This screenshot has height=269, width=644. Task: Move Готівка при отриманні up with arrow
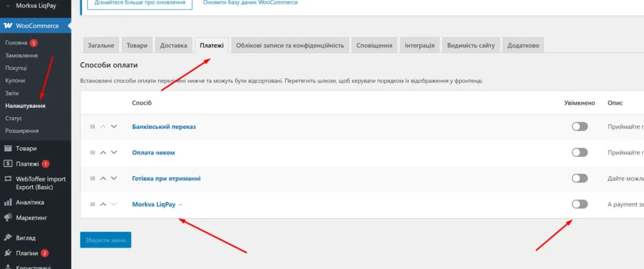pyautogui.click(x=104, y=178)
